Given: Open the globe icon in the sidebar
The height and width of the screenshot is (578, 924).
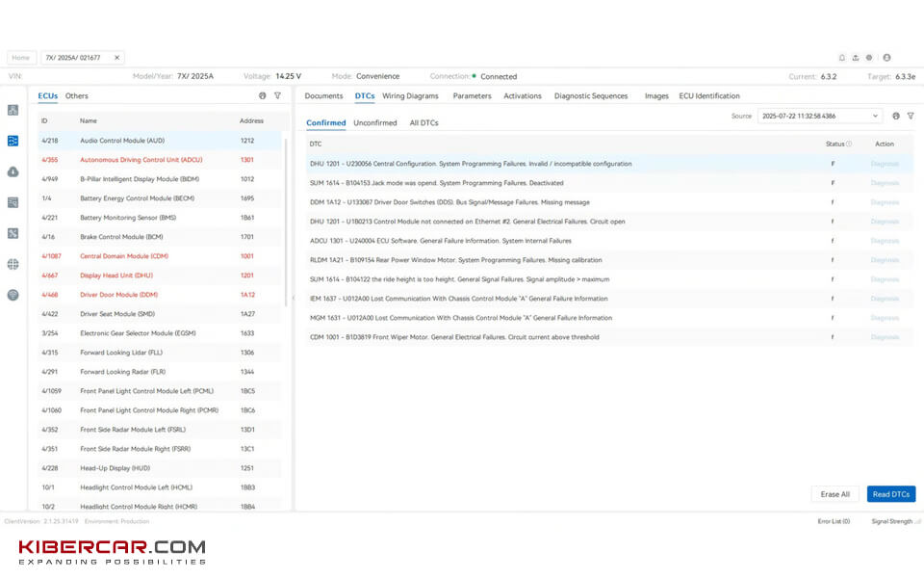Looking at the screenshot, I should click(13, 264).
